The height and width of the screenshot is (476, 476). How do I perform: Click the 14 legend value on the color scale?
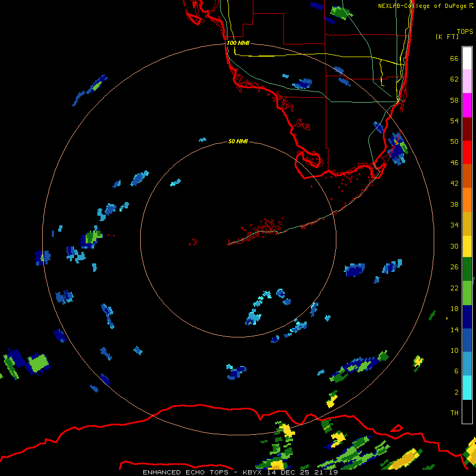point(454,329)
